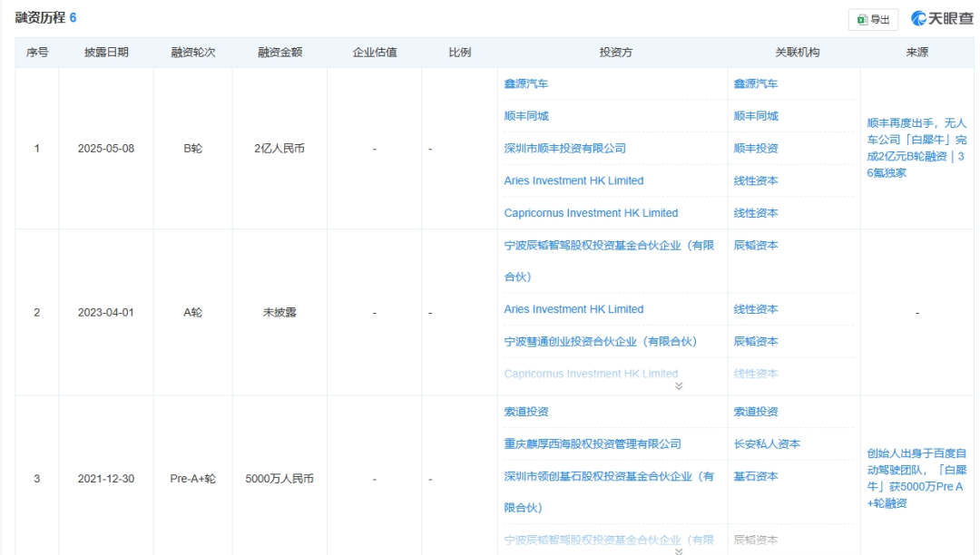The height and width of the screenshot is (555, 980).
Task: Click the 来源 column header
Action: pos(916,53)
